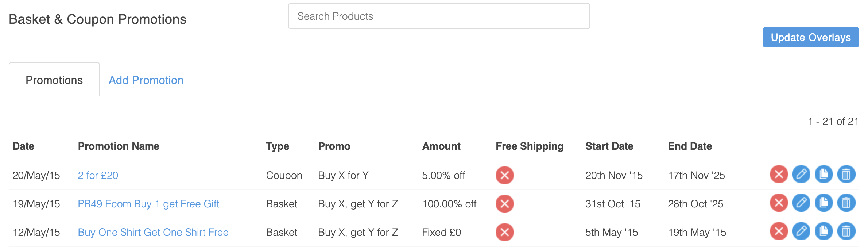Switch to the Add Promotion tab
Screen dimensions: 868x249
pos(146,80)
